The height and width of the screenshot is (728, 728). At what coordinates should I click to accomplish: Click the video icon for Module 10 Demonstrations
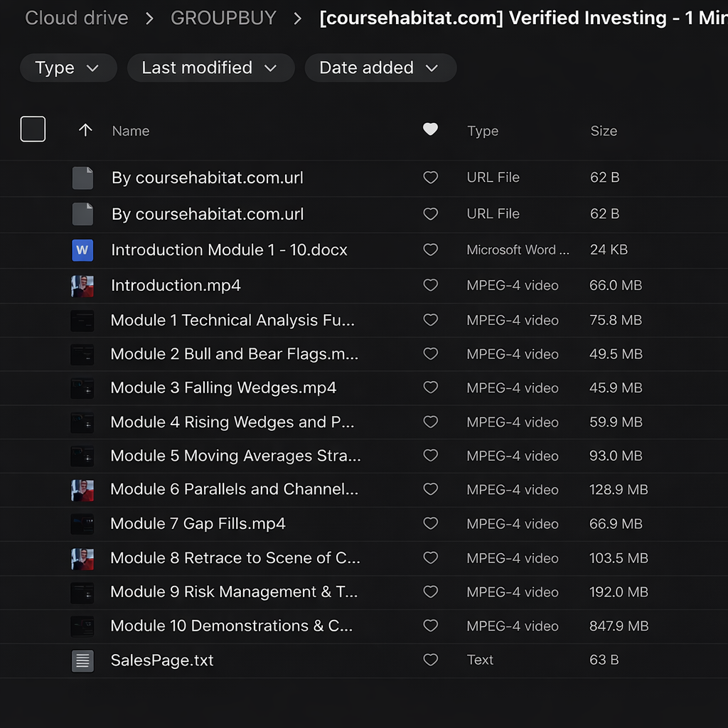tap(82, 626)
